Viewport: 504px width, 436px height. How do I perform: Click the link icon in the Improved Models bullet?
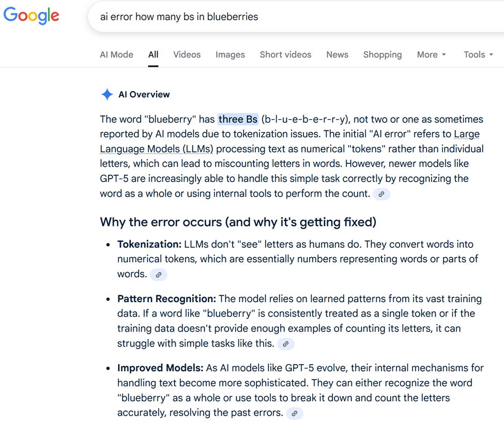pos(295,413)
